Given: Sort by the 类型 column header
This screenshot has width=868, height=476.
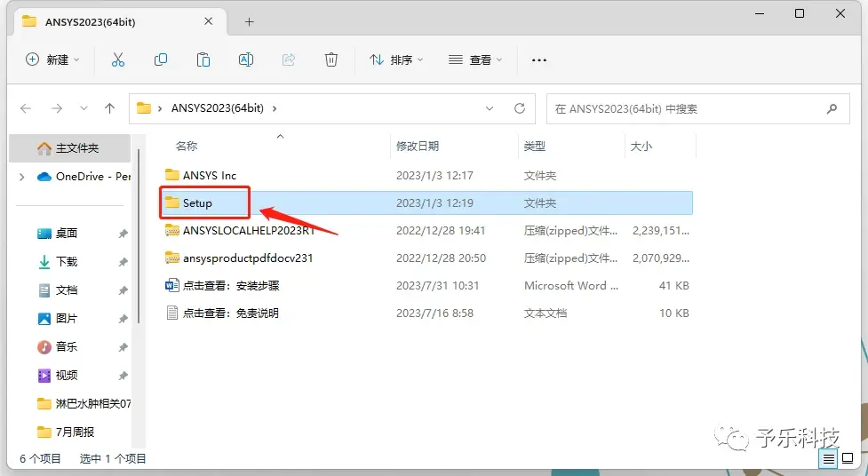Looking at the screenshot, I should click(535, 147).
